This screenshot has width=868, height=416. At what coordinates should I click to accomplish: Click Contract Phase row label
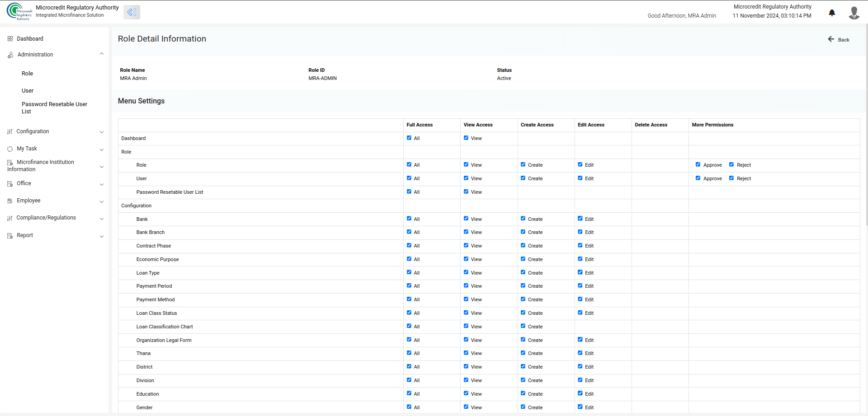click(154, 246)
